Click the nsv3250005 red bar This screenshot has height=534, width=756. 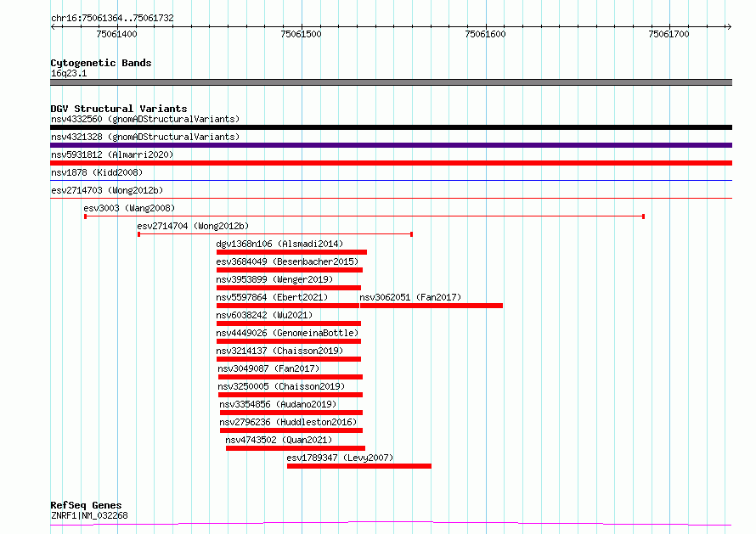(x=291, y=395)
